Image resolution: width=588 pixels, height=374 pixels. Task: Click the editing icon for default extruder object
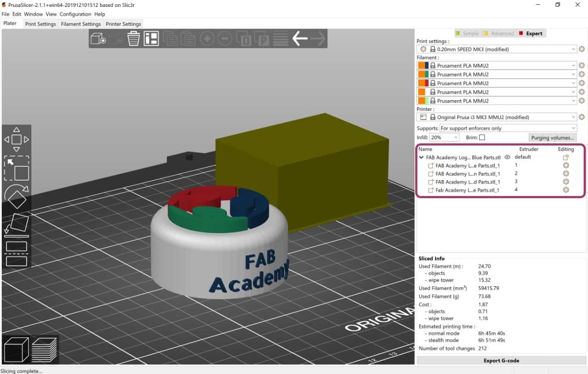click(x=566, y=157)
